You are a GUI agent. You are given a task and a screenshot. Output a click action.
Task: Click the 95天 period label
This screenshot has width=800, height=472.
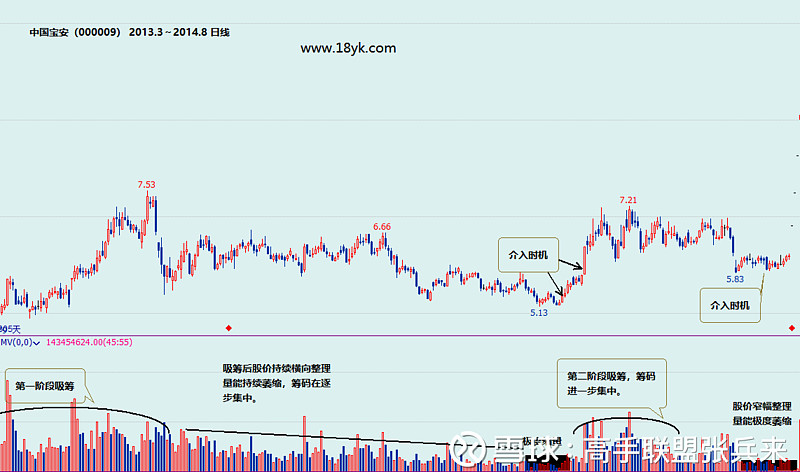point(10,329)
